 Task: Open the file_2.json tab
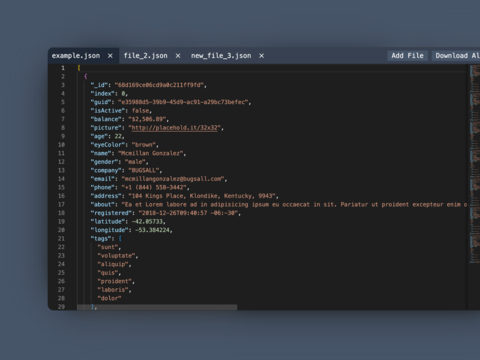(145, 56)
